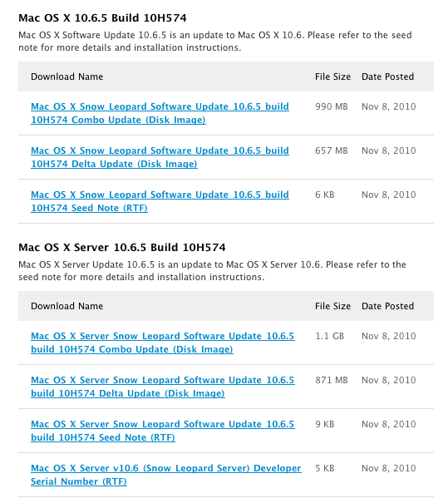This screenshot has width=448, height=503.
Task: Download the Server Delta Update disk image
Action: pos(163,387)
